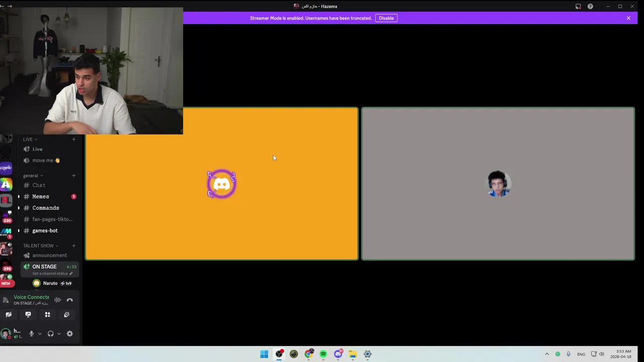Open input device options arrow beside microphone
The width and height of the screenshot is (644, 362).
coord(40,333)
